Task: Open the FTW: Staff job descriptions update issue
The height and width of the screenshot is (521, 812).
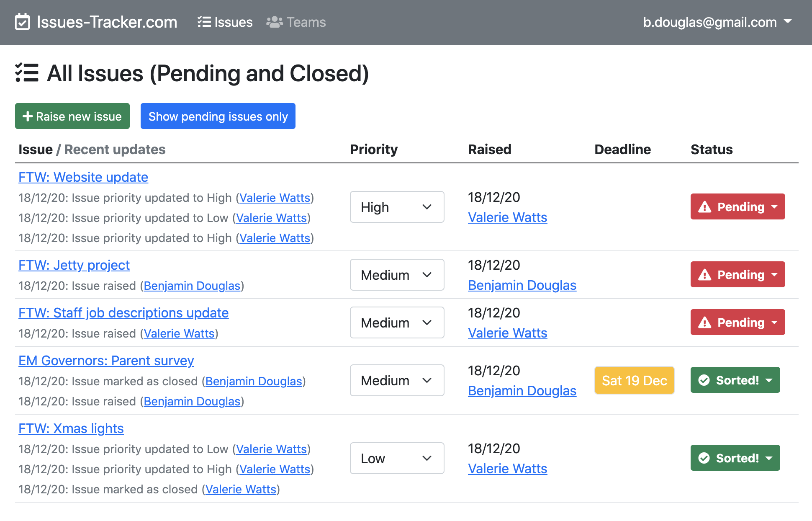Action: click(x=123, y=313)
